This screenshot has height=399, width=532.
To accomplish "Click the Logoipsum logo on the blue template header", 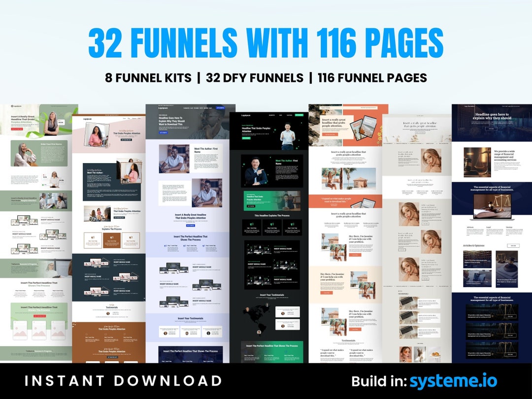I will tap(163, 108).
